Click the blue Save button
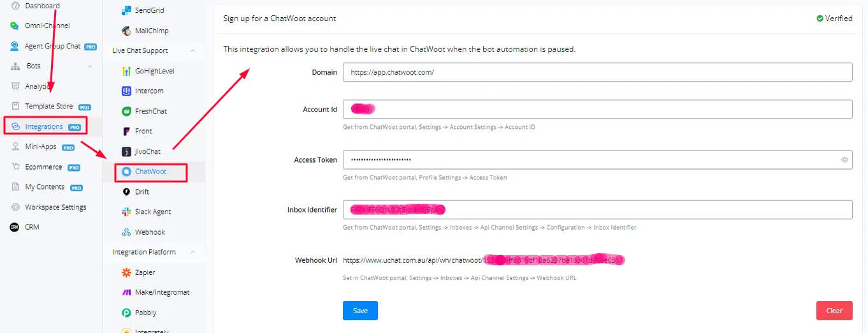The height and width of the screenshot is (333, 868). click(x=360, y=311)
